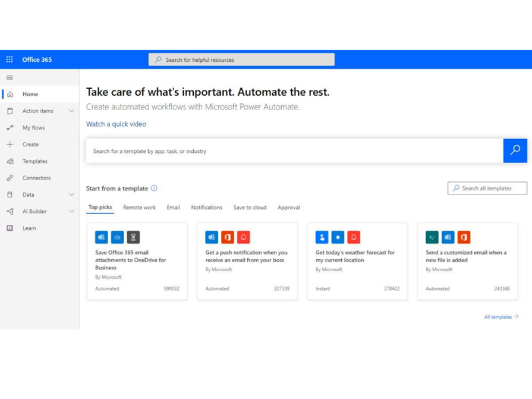This screenshot has height=399, width=532.
Task: Switch to the Email tab
Action: click(174, 208)
